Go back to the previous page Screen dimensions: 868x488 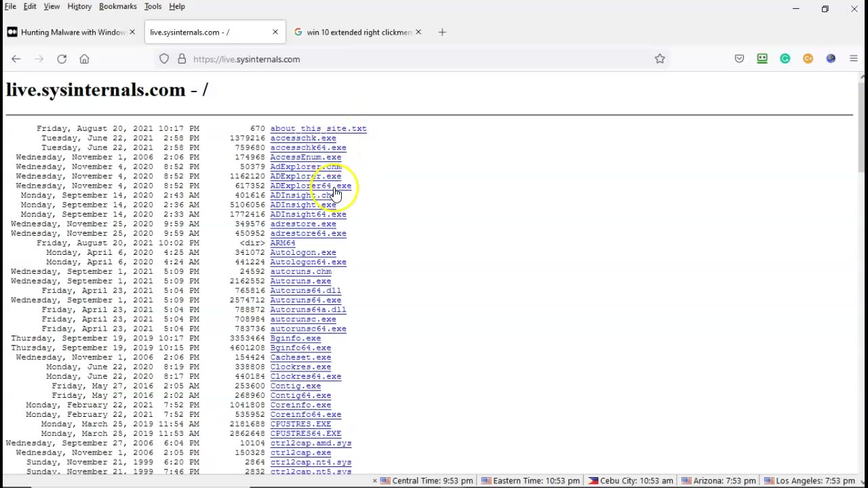16,59
